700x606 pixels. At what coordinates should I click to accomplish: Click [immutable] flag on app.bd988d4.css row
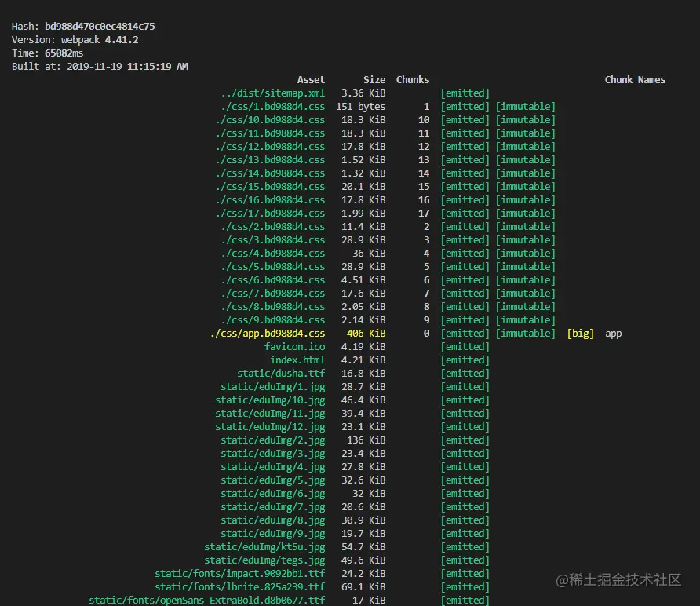coord(526,334)
